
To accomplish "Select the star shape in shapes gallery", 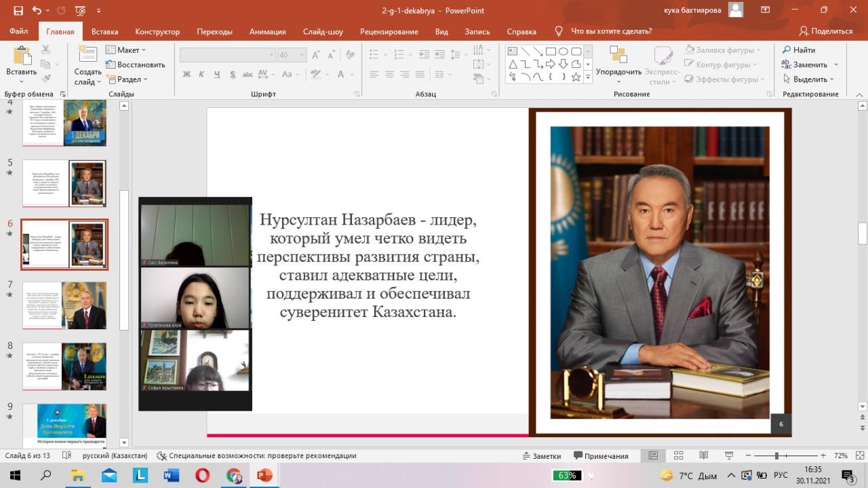I will point(576,77).
